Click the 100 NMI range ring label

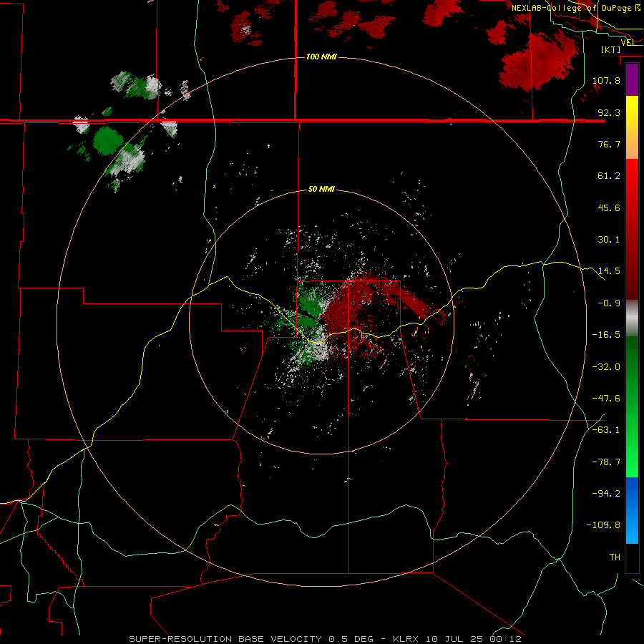(321, 57)
